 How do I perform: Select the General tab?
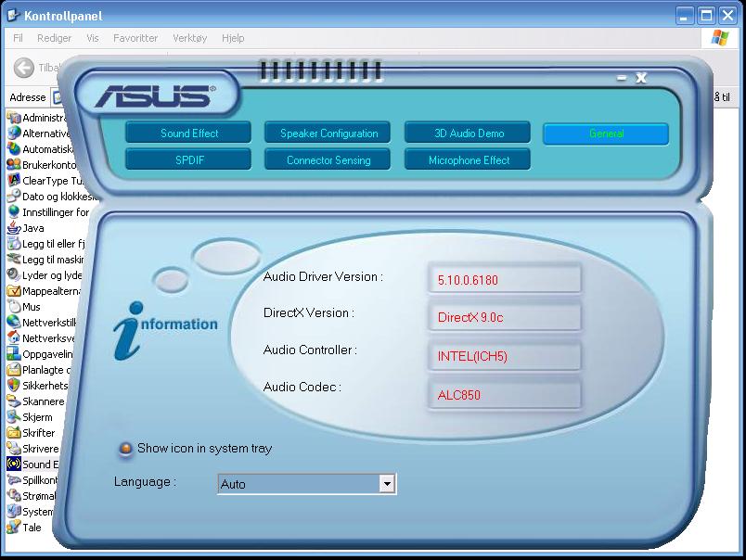click(x=606, y=134)
